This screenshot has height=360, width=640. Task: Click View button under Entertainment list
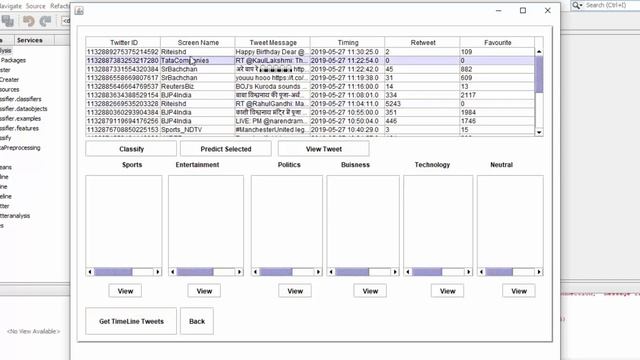204,291
